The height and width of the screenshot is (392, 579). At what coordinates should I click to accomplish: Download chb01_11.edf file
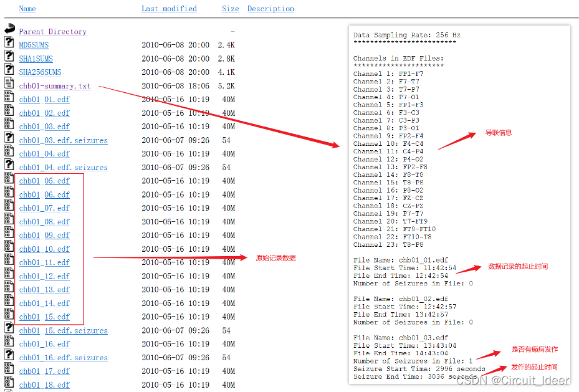point(44,262)
